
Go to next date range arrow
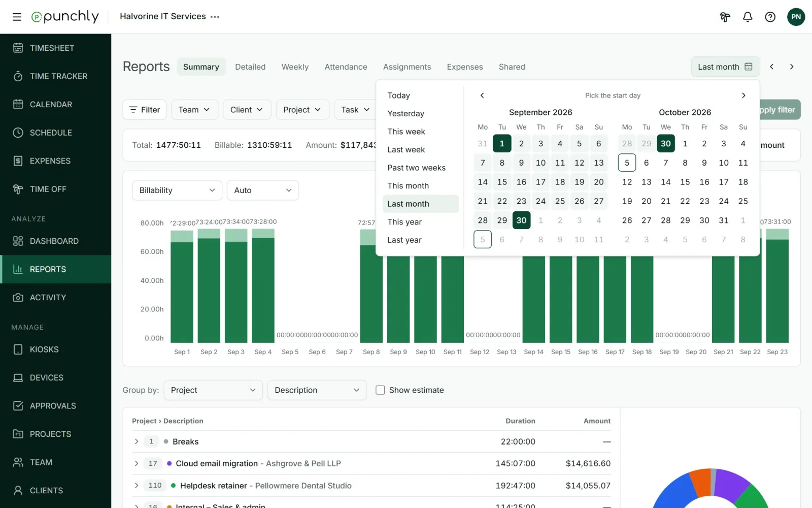791,67
